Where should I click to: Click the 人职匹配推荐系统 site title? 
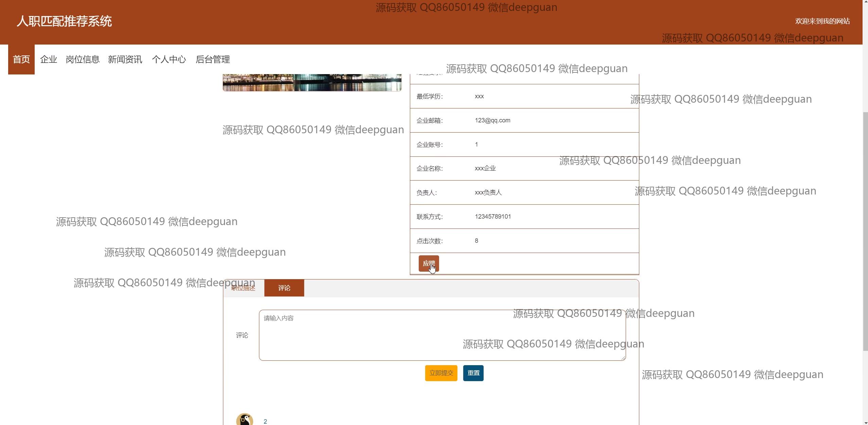(x=64, y=21)
